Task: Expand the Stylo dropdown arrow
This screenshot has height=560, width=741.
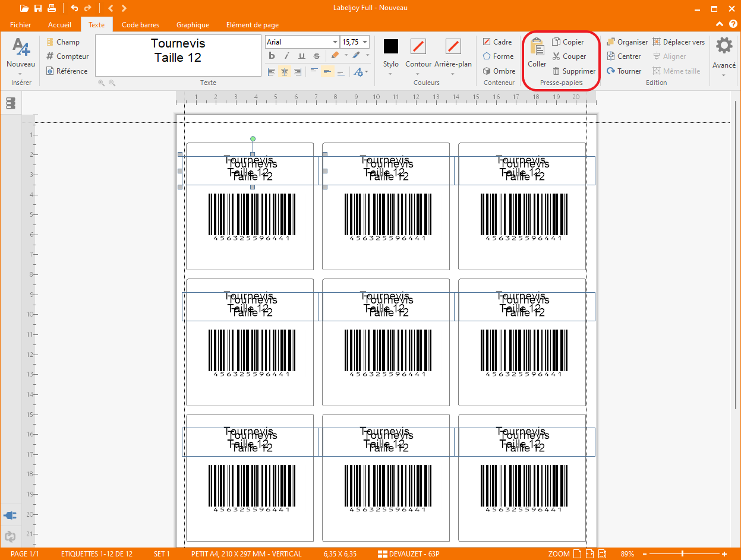Action: pos(391,74)
